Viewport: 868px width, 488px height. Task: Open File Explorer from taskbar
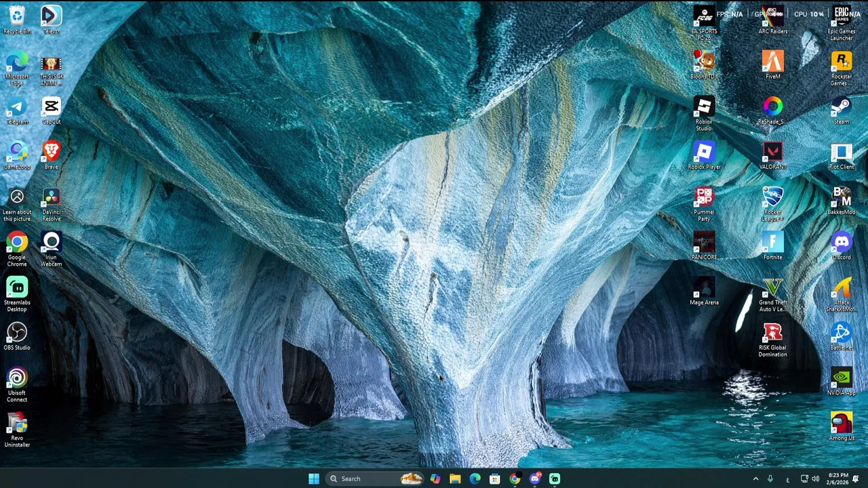point(455,479)
